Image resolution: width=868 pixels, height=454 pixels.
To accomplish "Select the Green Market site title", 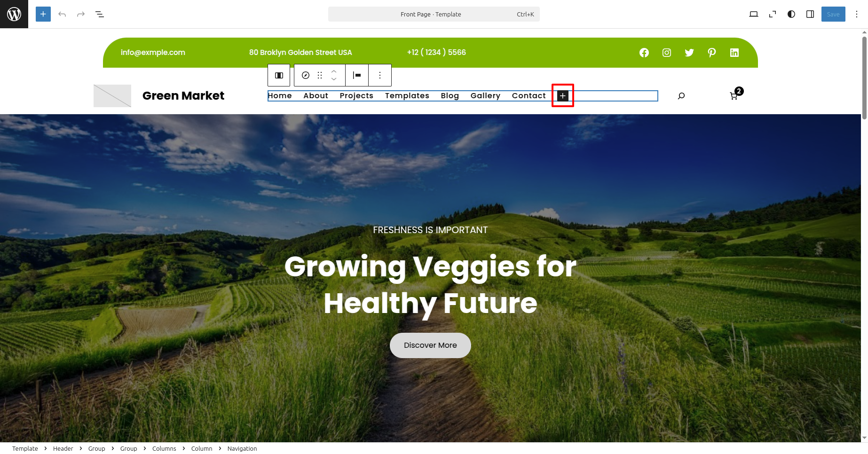I will [x=183, y=96].
